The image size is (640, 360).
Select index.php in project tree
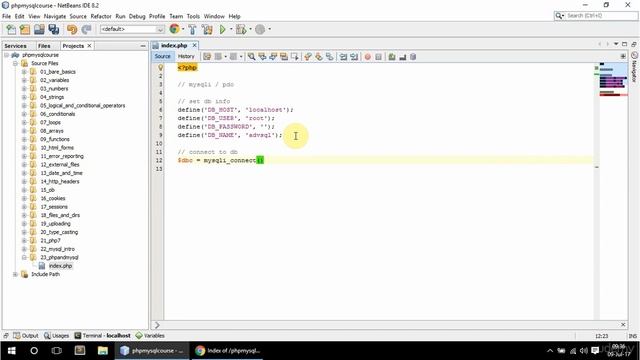coord(60,266)
